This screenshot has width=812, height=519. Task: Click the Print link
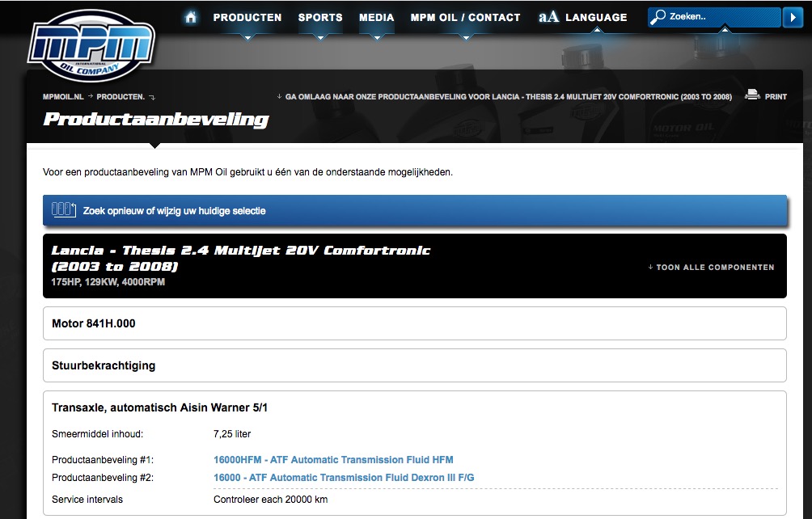click(x=776, y=97)
